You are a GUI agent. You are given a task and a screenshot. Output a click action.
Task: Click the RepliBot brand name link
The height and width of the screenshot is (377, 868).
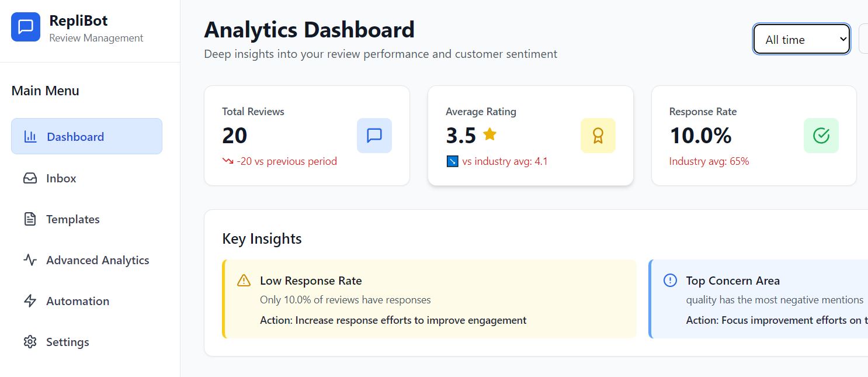(78, 20)
